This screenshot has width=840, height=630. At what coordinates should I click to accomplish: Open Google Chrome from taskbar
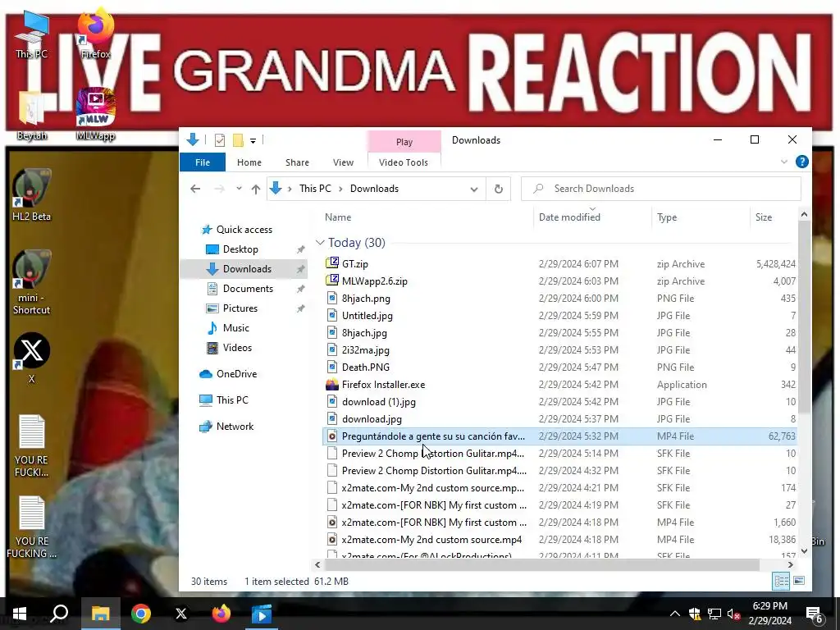pos(141,614)
